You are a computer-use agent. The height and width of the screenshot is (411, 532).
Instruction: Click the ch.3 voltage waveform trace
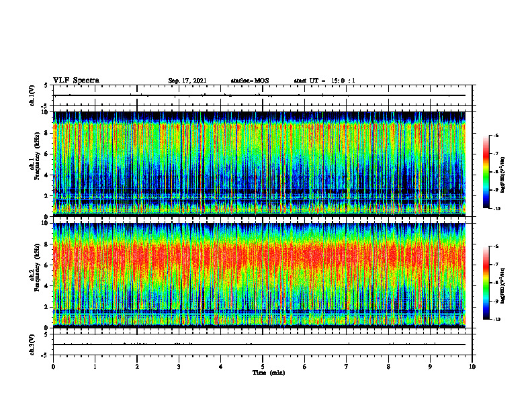point(259,345)
